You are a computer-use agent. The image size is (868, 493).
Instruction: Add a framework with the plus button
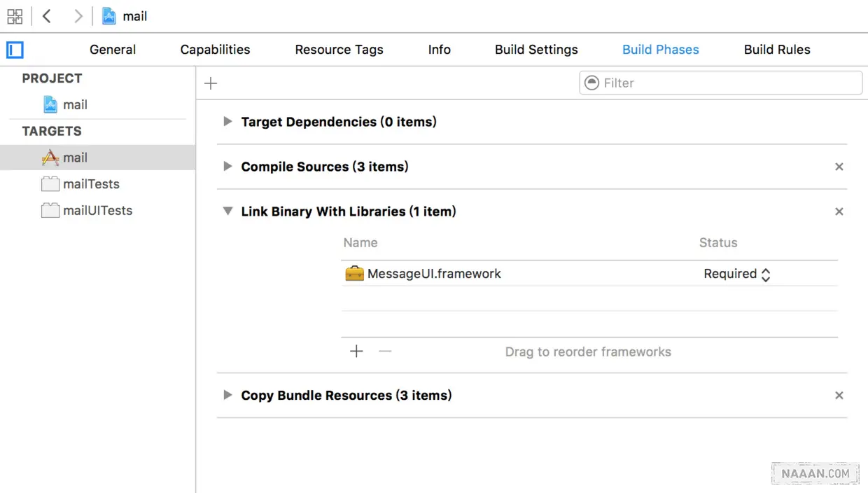pyautogui.click(x=356, y=352)
